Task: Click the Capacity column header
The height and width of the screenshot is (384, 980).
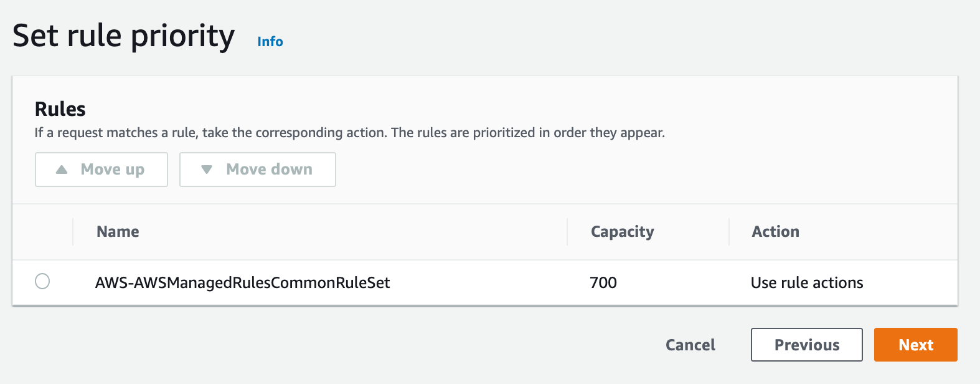Action: (622, 232)
